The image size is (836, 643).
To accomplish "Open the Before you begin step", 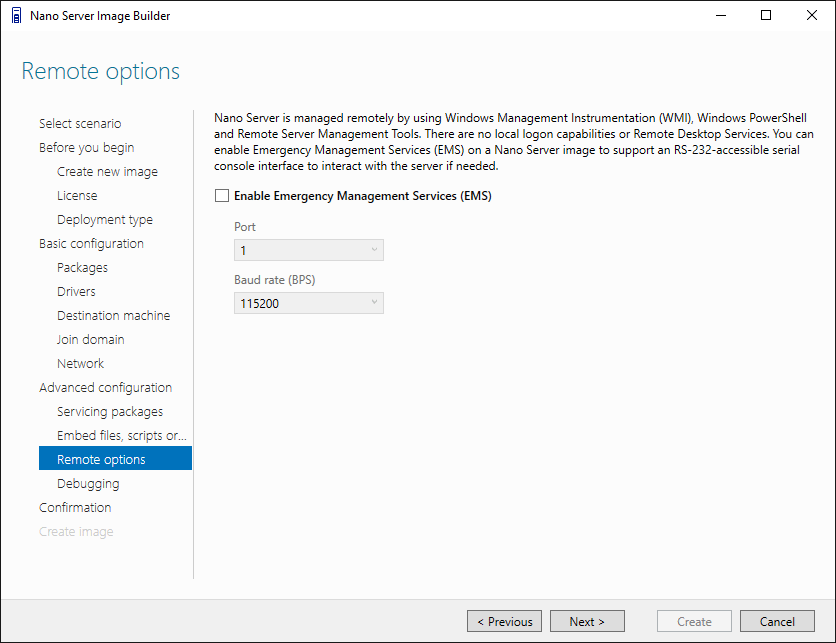I will click(x=86, y=148).
